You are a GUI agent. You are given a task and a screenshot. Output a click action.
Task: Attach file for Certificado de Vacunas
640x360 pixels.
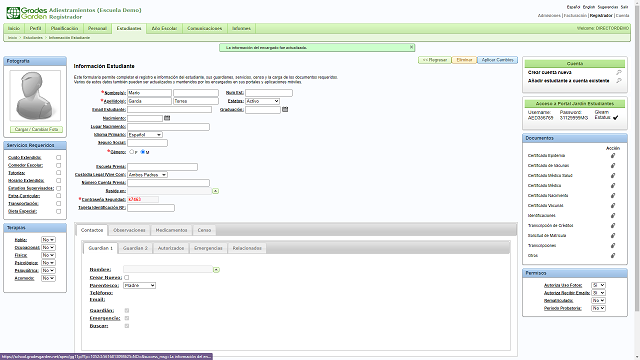tap(613, 165)
